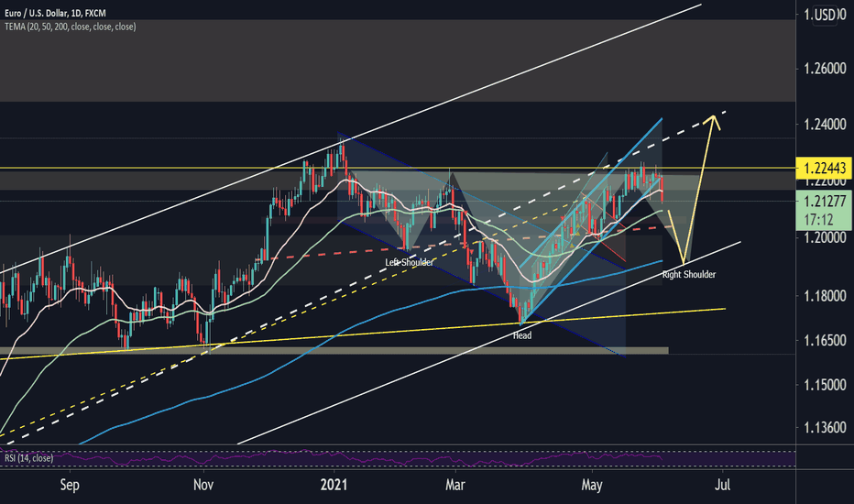Click the Jul label on time axis
The width and height of the screenshot is (854, 504).
coord(722,485)
